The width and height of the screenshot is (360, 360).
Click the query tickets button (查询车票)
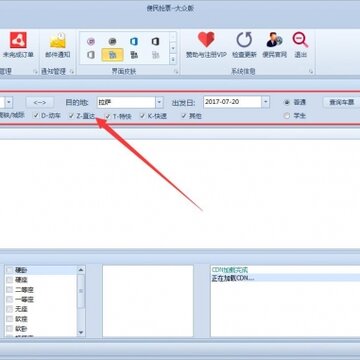pyautogui.click(x=341, y=102)
